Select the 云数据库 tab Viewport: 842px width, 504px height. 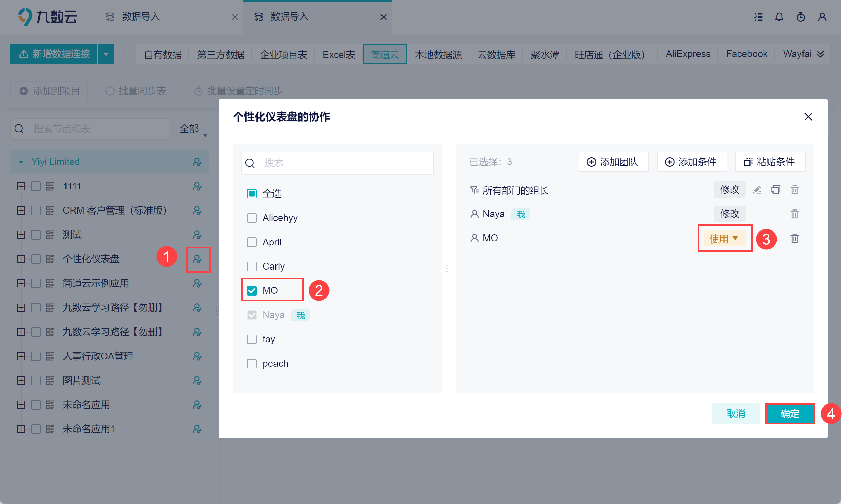point(497,54)
